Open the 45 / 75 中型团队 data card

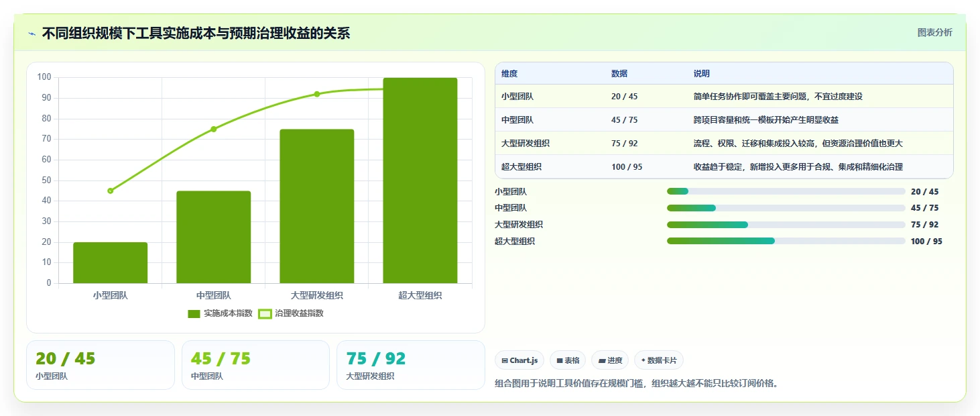(x=255, y=365)
